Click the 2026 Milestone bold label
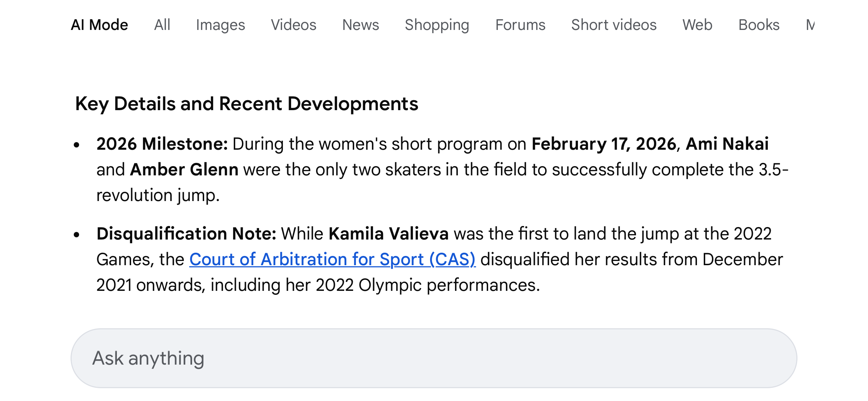Screen dimensions: 868x401 point(162,144)
